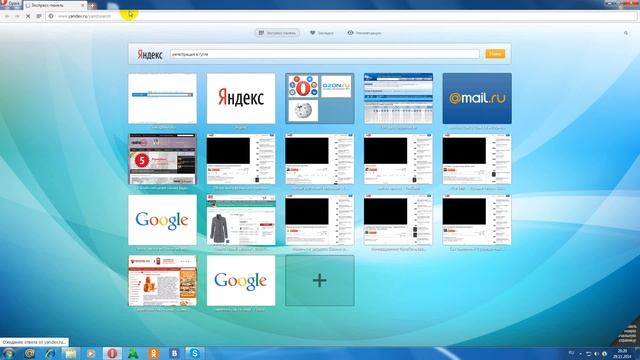Open the tile with the red number 5
This screenshot has width=640, height=360.
point(162,159)
